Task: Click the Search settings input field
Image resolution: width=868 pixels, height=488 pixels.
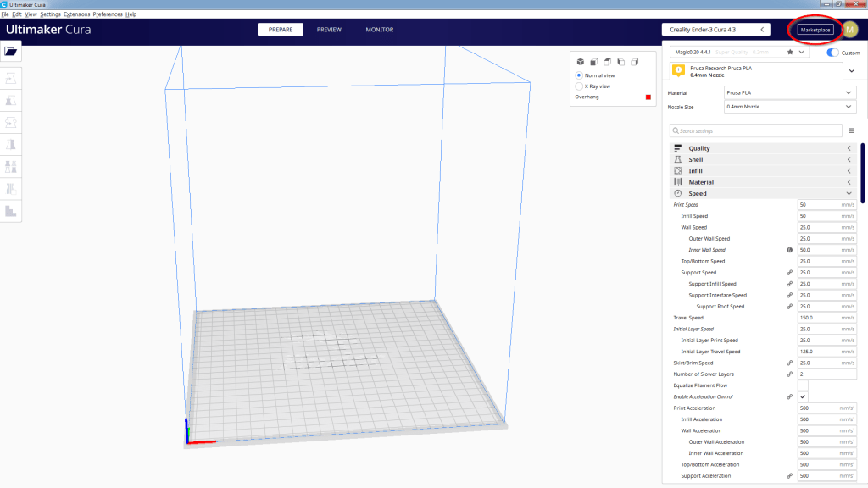Action: [x=754, y=130]
